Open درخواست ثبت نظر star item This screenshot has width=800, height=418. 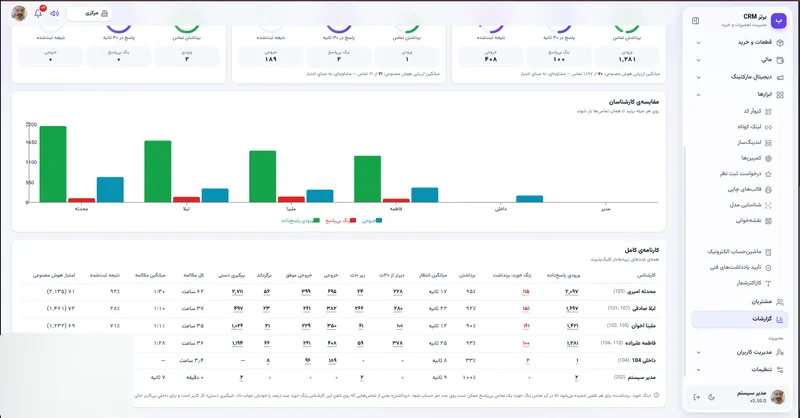(745, 174)
